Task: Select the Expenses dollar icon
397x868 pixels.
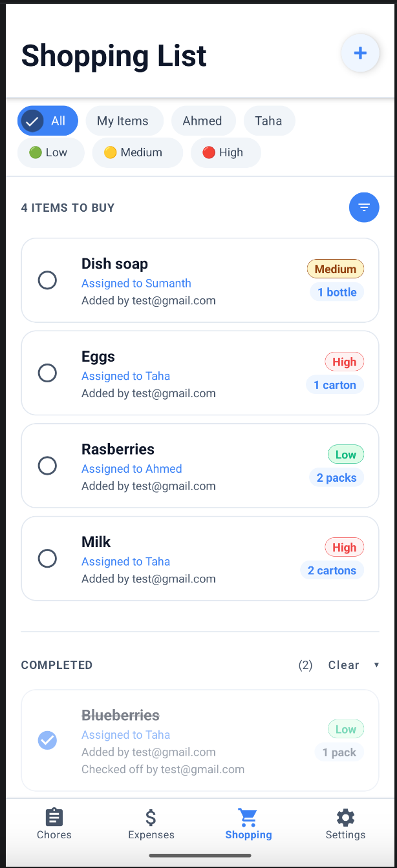Action: tap(151, 817)
